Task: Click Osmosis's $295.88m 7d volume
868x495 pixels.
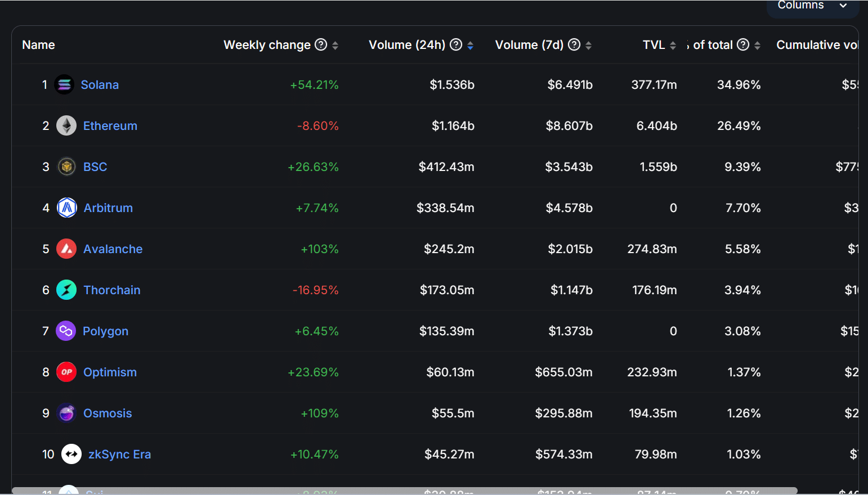Action: (x=563, y=413)
